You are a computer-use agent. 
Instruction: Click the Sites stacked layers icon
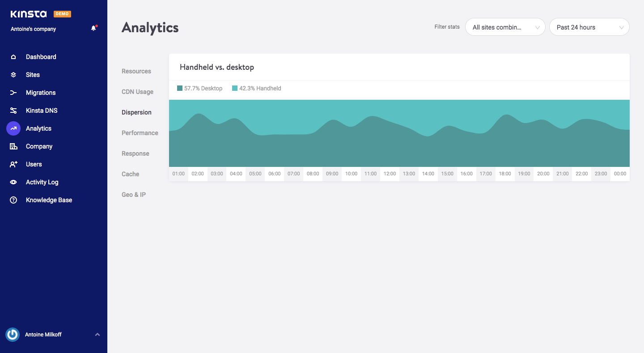coord(13,74)
